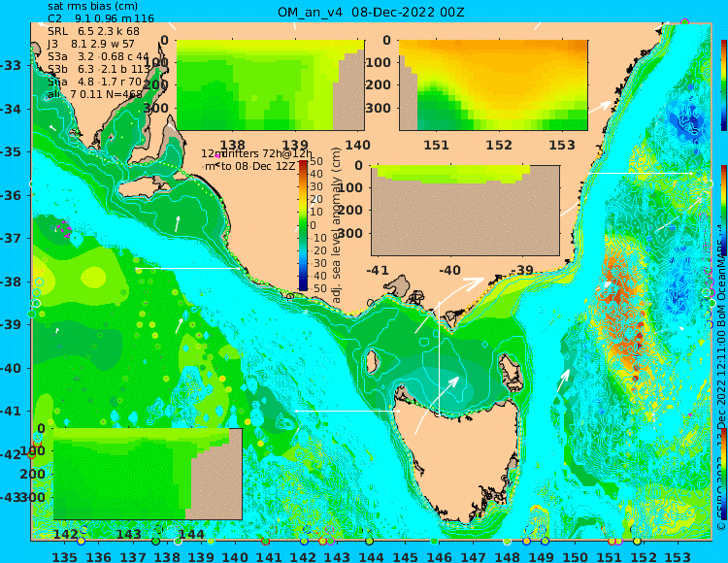Click the '12m drifters 72h@12h' legend text
The height and width of the screenshot is (563, 728).
(257, 153)
